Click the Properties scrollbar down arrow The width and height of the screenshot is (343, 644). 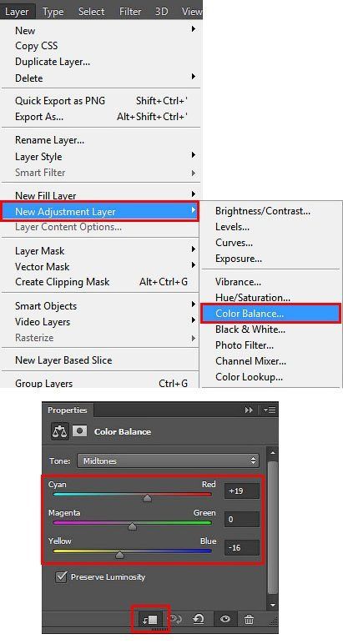(272, 605)
